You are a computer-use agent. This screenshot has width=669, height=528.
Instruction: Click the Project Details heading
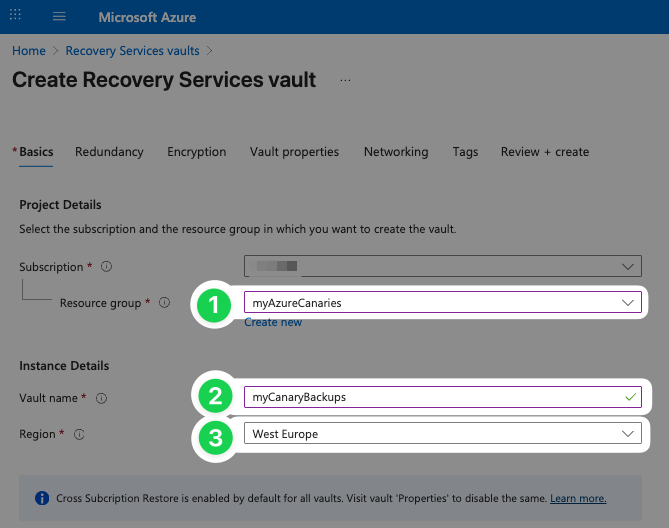tap(60, 205)
